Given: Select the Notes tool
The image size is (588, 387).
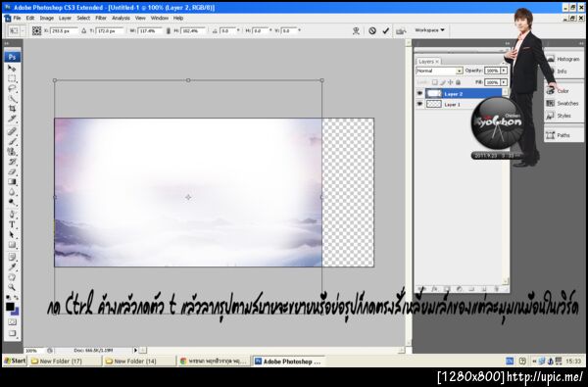Looking at the screenshot, I should 12,258.
